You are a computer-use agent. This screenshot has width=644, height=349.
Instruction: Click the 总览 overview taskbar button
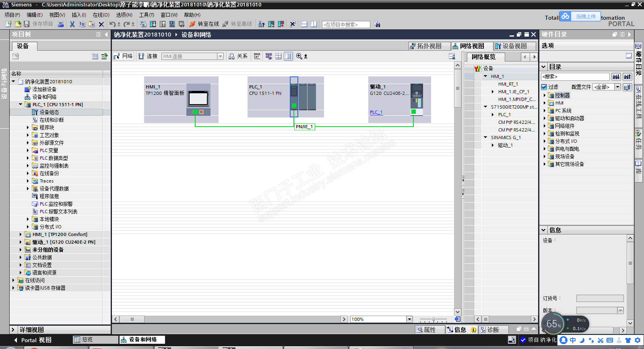point(95,340)
